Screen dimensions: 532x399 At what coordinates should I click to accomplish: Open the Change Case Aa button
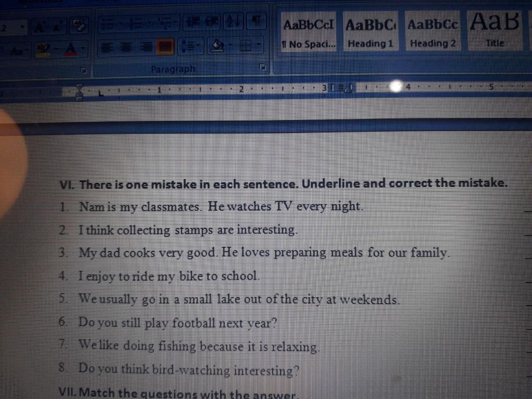click(16, 50)
